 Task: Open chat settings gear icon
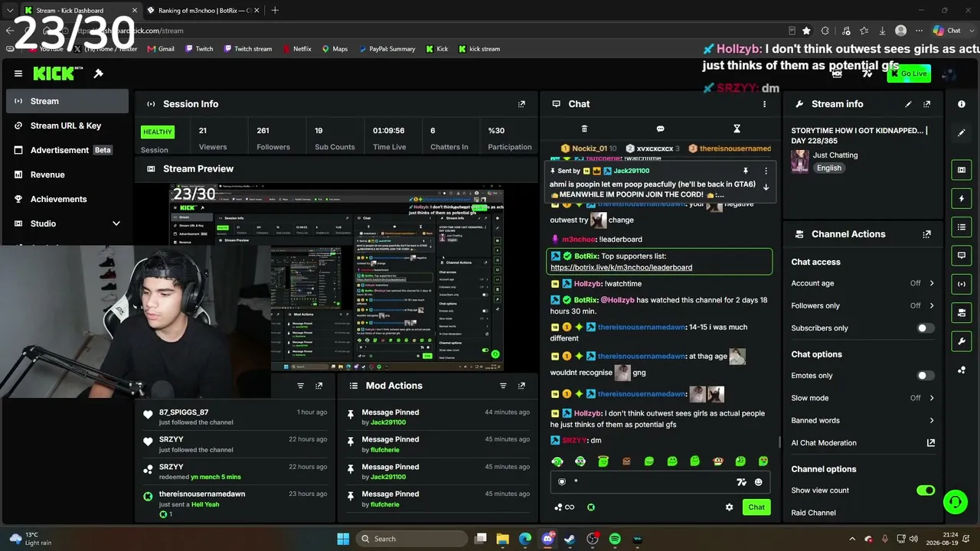[729, 507]
